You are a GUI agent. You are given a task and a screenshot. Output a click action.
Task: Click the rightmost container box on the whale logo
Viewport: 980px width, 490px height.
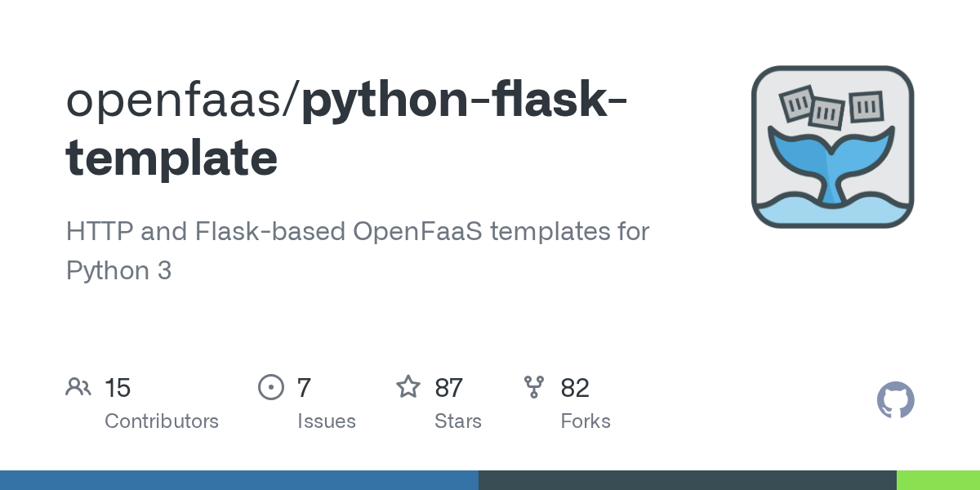coord(865,105)
